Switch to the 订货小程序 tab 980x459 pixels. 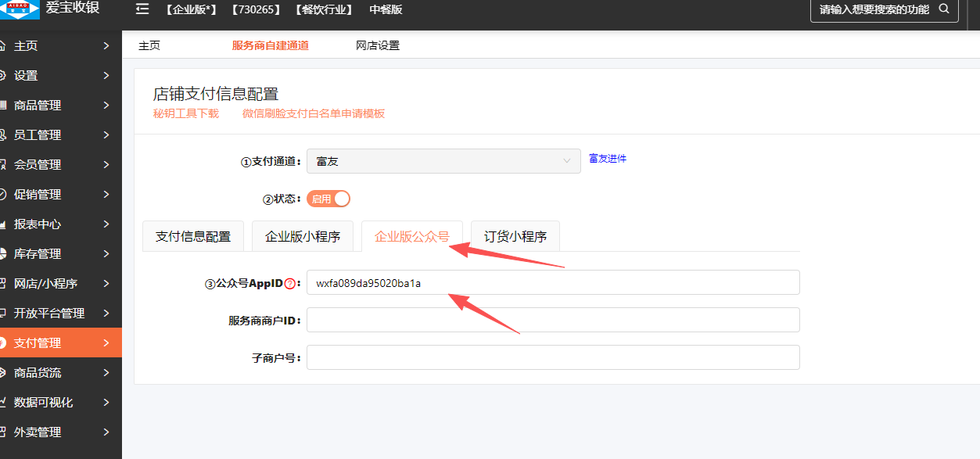515,236
